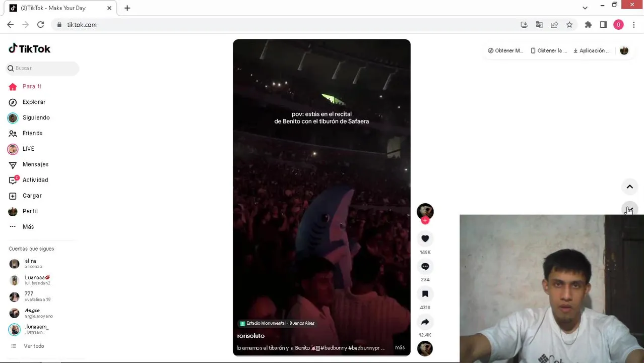Image resolution: width=644 pixels, height=363 pixels.
Task: Open comments via the speech bubble icon
Action: (x=425, y=266)
